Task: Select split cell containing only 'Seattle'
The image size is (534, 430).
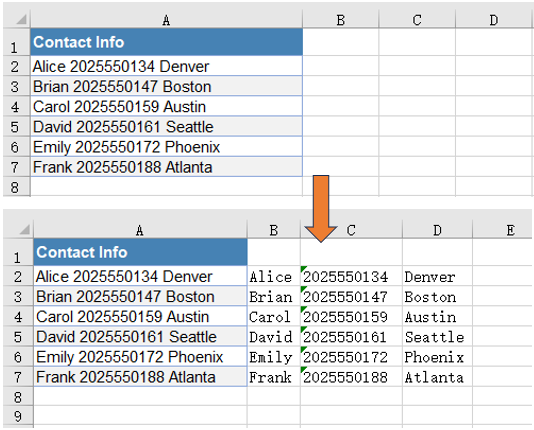Action: click(437, 336)
